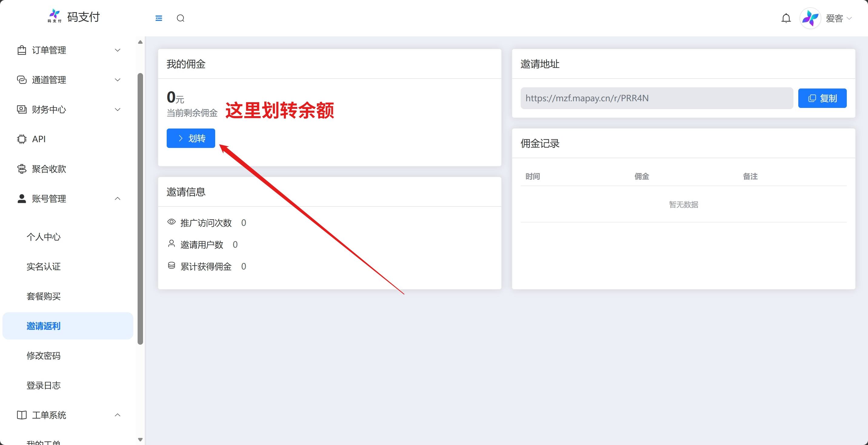
Task: Click the 码支付 logo icon
Action: [54, 16]
